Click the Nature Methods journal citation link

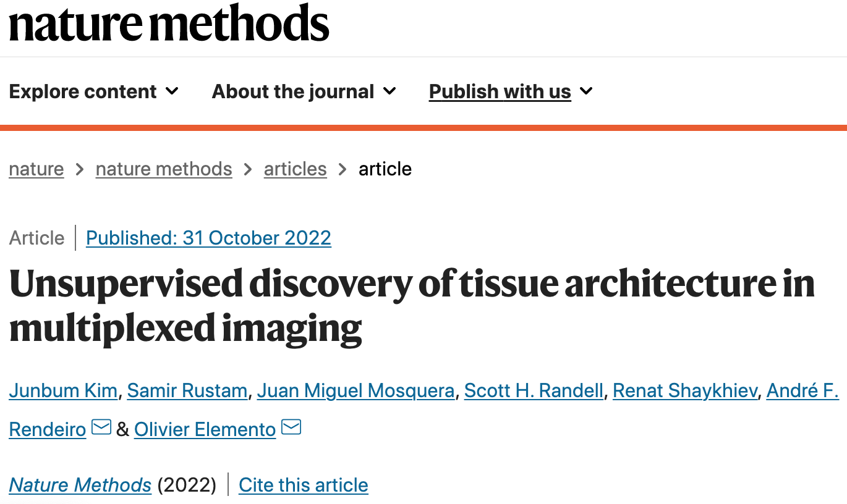click(80, 485)
